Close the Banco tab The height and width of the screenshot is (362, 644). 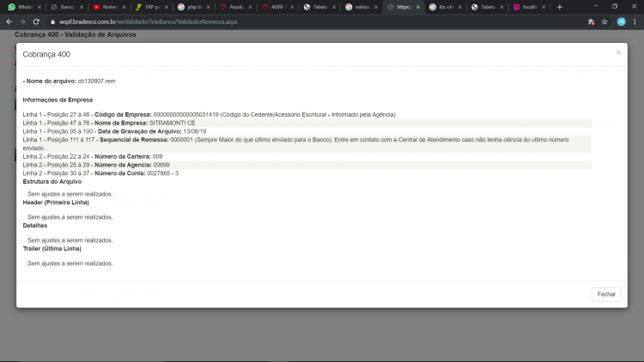82,7
